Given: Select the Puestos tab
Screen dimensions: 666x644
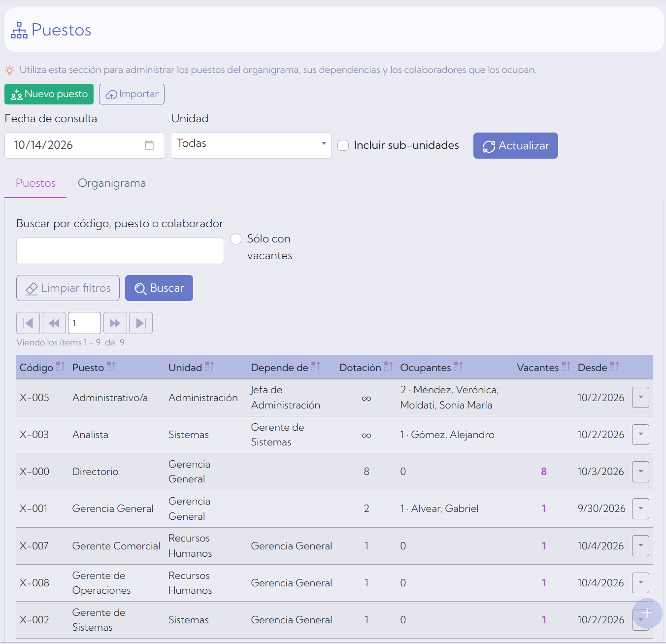Looking at the screenshot, I should tap(35, 183).
